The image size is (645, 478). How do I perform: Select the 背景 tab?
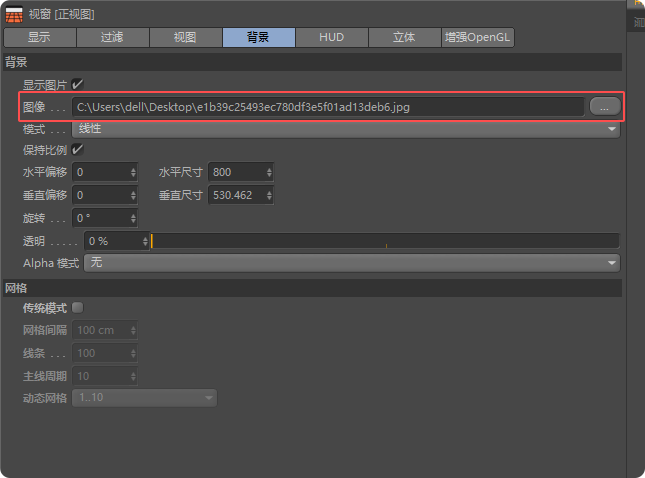pos(258,37)
